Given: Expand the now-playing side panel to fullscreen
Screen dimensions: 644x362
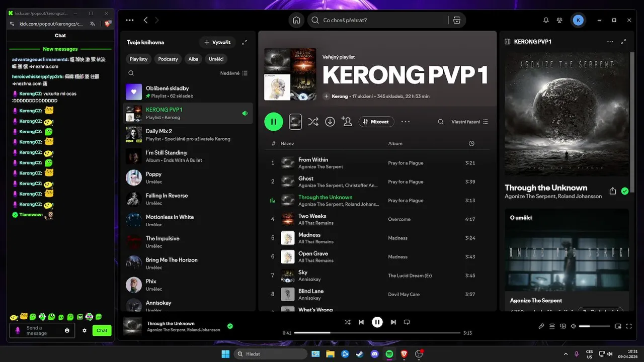Looking at the screenshot, I should 624,42.
